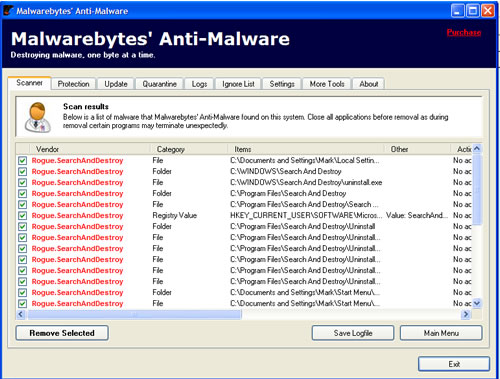This screenshot has height=379, width=500.
Task: Follow the Purchase link
Action: [x=464, y=33]
